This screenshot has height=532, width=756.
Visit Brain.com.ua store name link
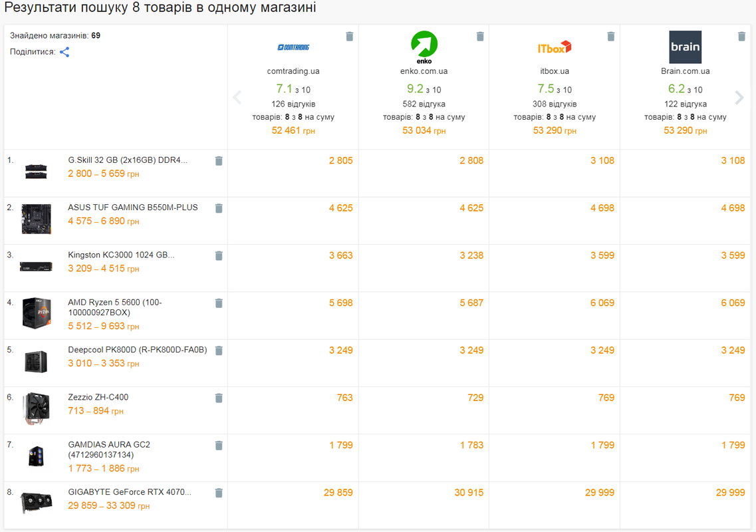point(685,71)
